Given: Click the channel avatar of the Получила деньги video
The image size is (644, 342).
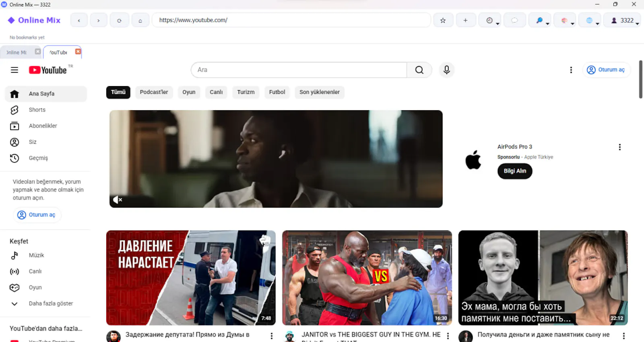Looking at the screenshot, I should tap(466, 337).
